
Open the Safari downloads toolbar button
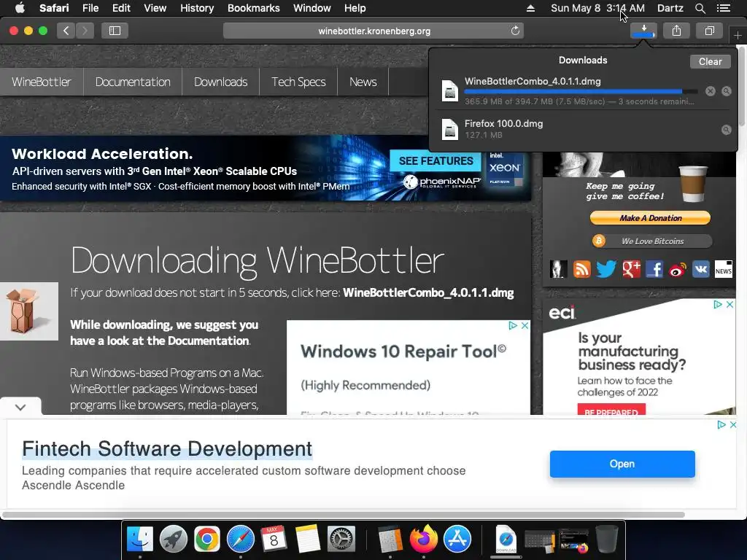pos(643,31)
